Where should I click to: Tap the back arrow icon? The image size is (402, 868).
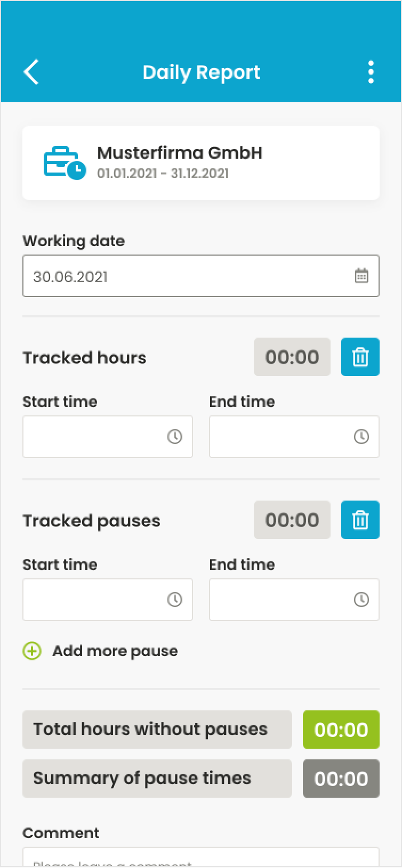[x=31, y=72]
